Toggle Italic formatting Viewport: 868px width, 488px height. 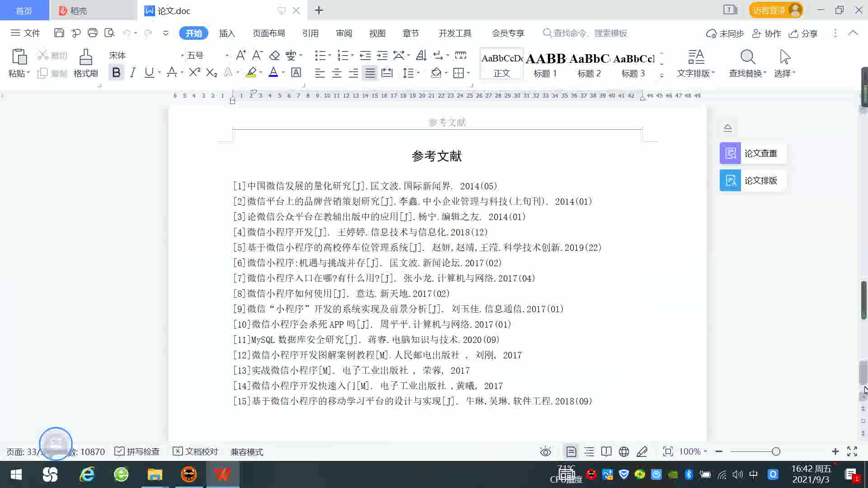tap(132, 72)
